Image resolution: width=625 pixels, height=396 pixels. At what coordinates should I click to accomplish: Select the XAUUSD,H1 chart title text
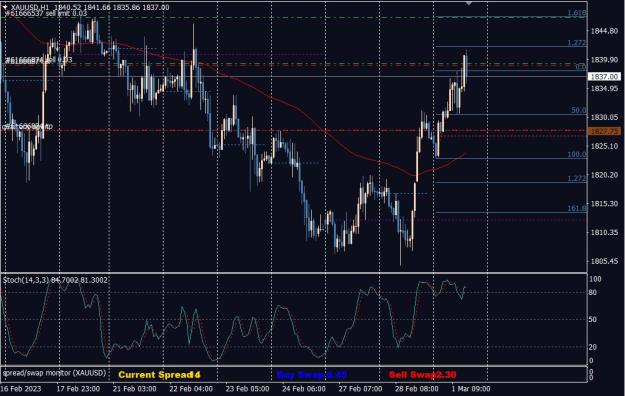(x=30, y=7)
